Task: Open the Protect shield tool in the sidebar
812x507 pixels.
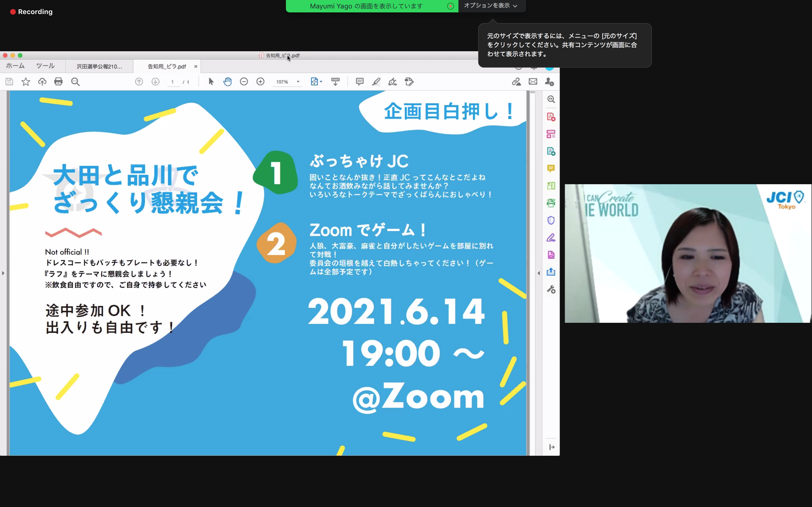Action: (x=551, y=220)
